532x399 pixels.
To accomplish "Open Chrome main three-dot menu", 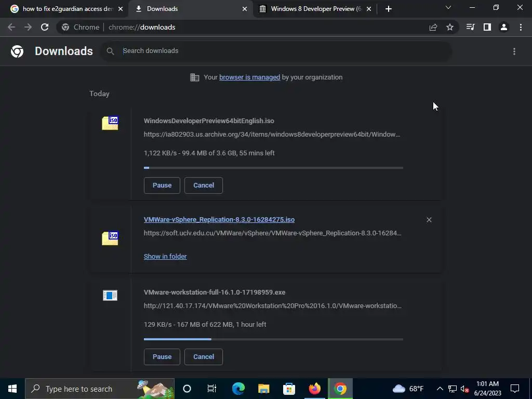I will (x=521, y=27).
